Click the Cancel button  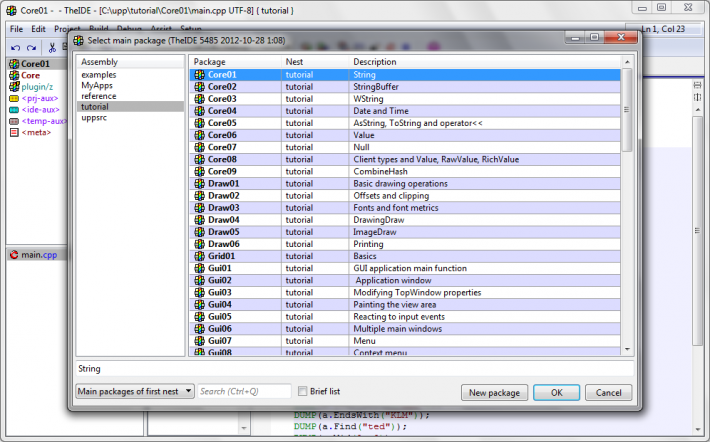(608, 393)
